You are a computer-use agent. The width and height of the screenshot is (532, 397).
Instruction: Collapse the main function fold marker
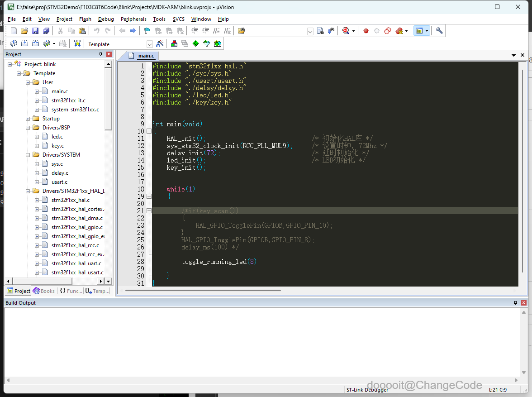149,131
